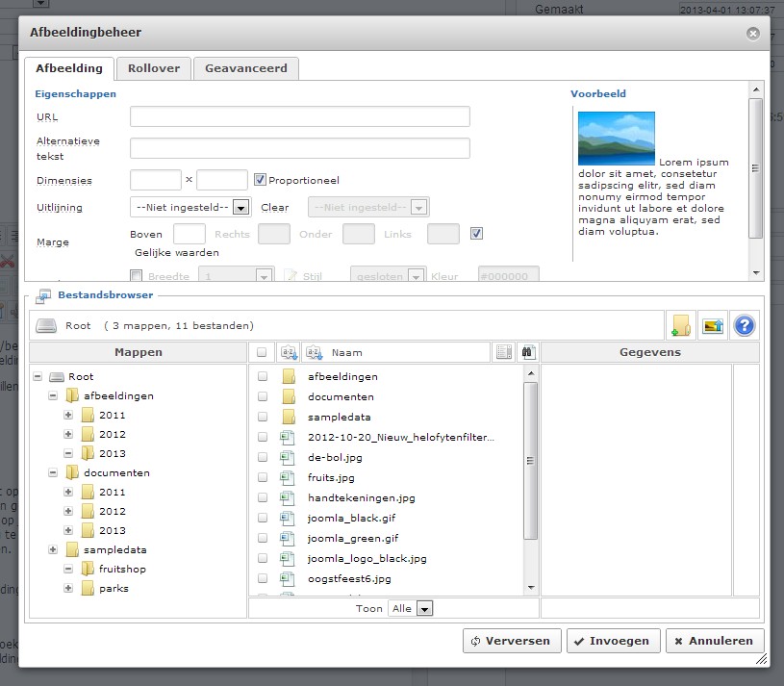This screenshot has height=686, width=784.
Task: Click the Kleur #000000 color field
Action: (x=508, y=276)
